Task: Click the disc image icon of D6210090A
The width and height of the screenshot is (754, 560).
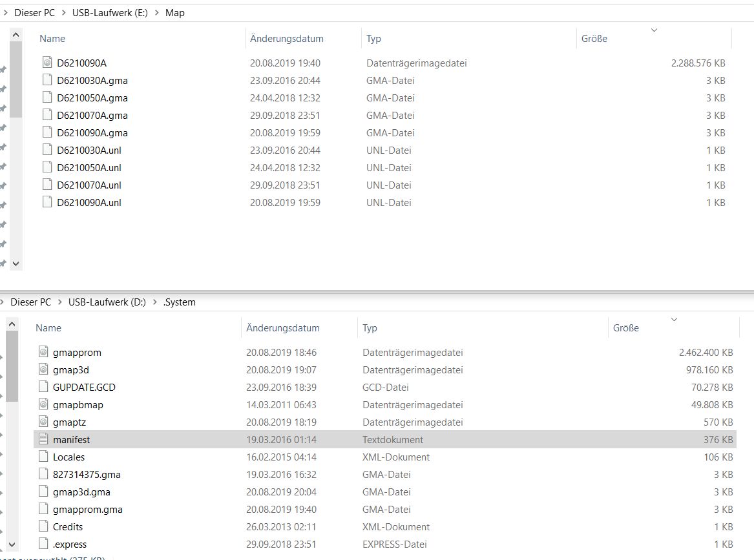Action: click(47, 63)
